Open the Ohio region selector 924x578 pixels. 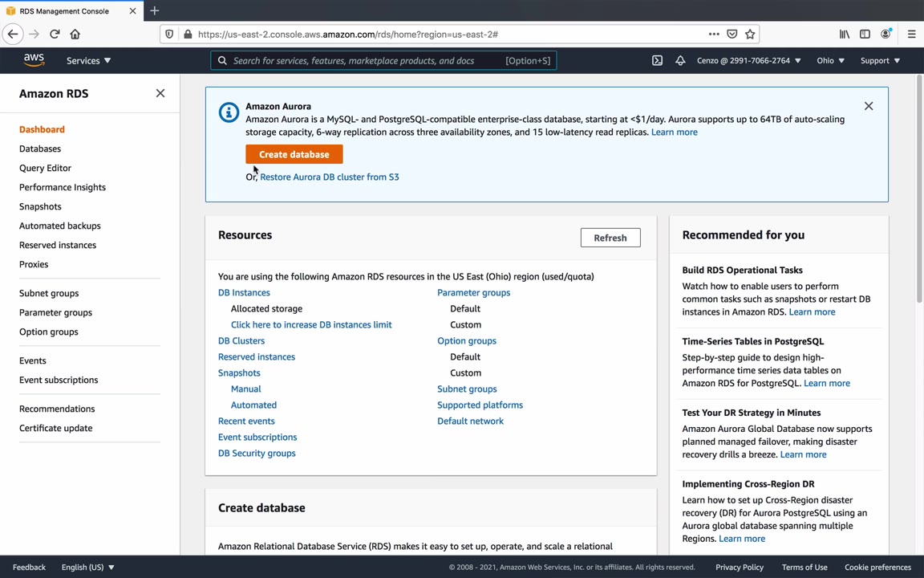click(830, 60)
